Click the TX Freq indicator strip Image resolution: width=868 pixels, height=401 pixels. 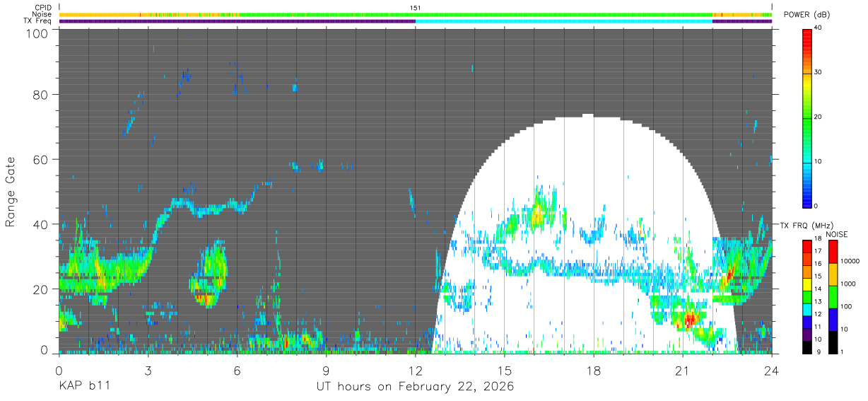(416, 21)
